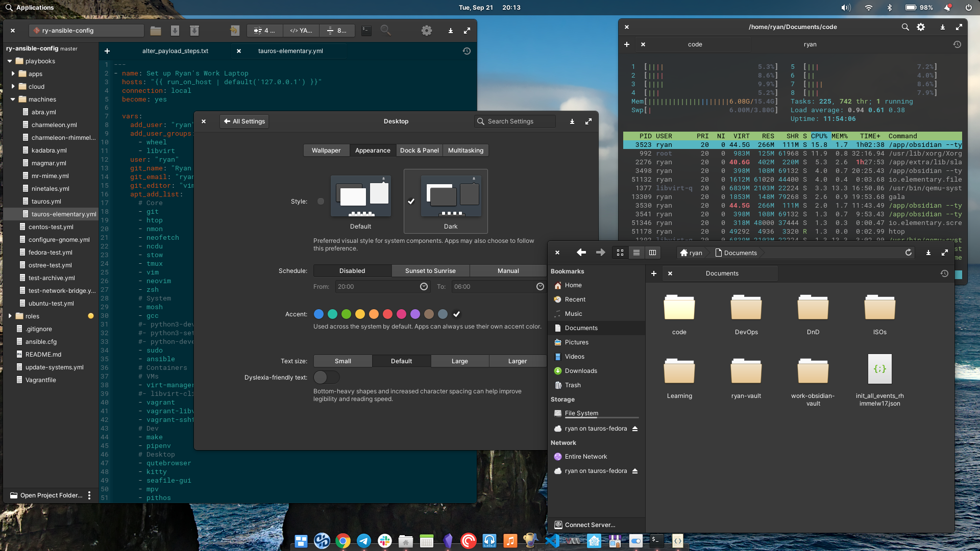The image size is (980, 551).
Task: Click the open folder icon in Code toolbar
Action: point(156,31)
